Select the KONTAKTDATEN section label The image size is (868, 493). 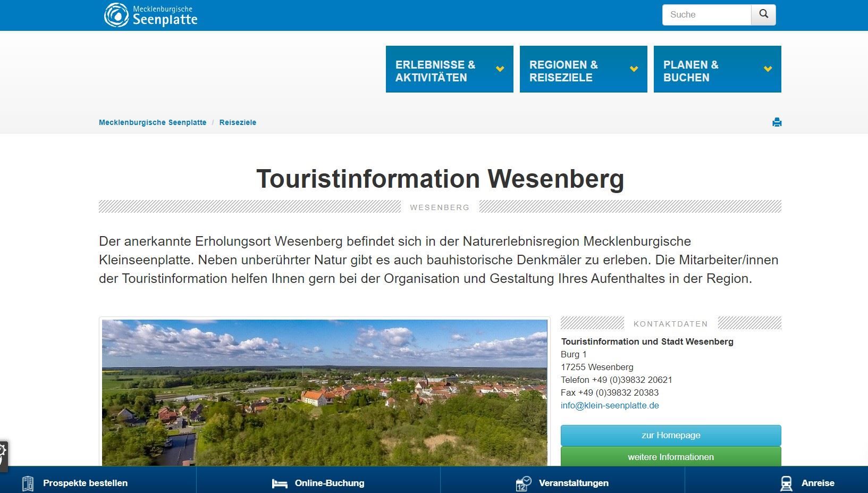pos(671,324)
